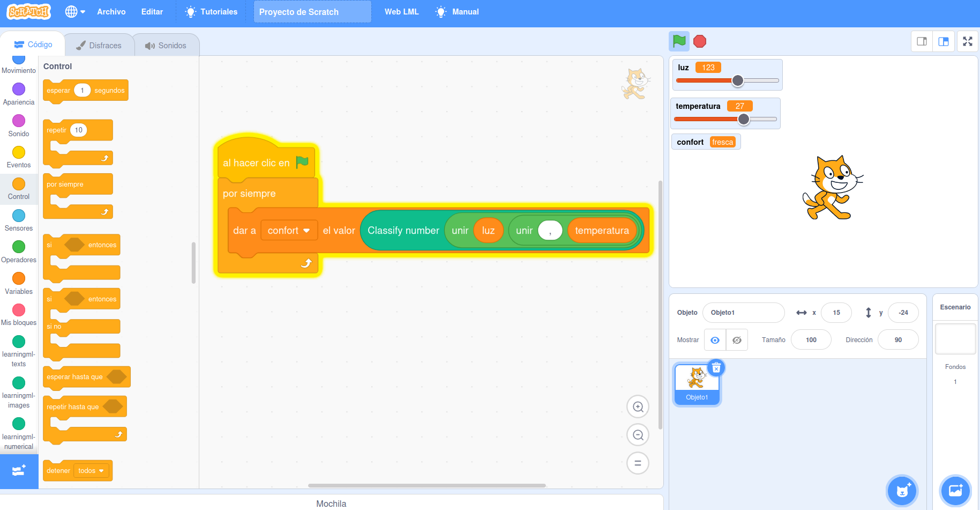Switch to the Disfraces tab

pyautogui.click(x=99, y=46)
